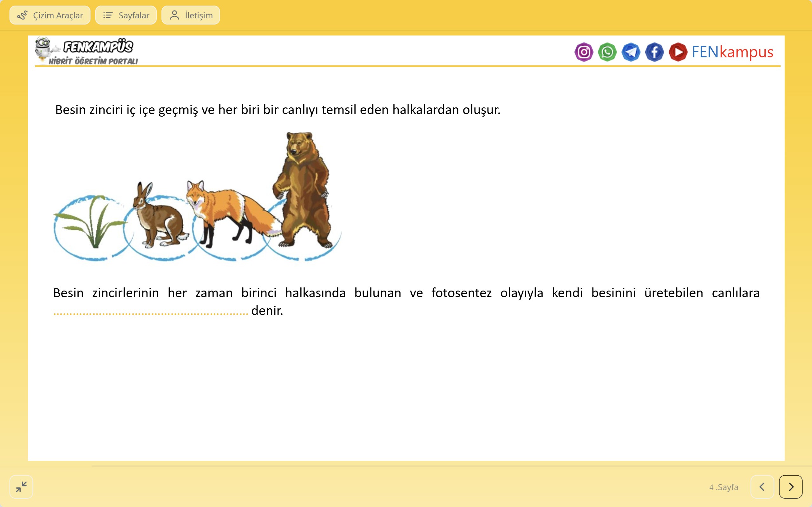
Task: Open the YouTube play icon
Action: [678, 52]
